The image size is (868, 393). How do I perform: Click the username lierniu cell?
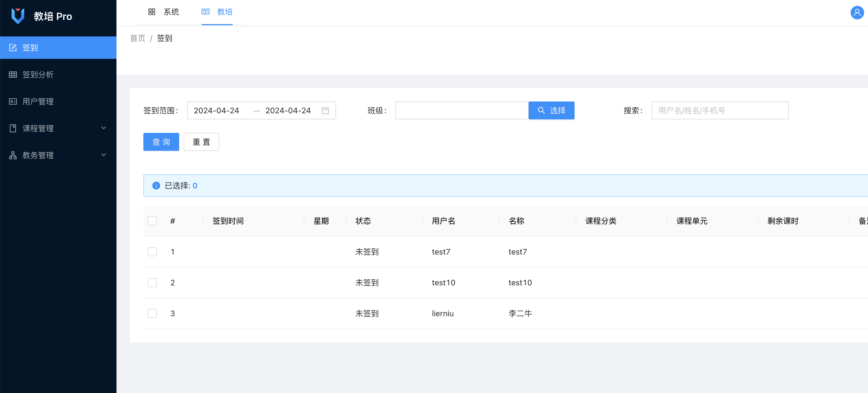(x=443, y=313)
